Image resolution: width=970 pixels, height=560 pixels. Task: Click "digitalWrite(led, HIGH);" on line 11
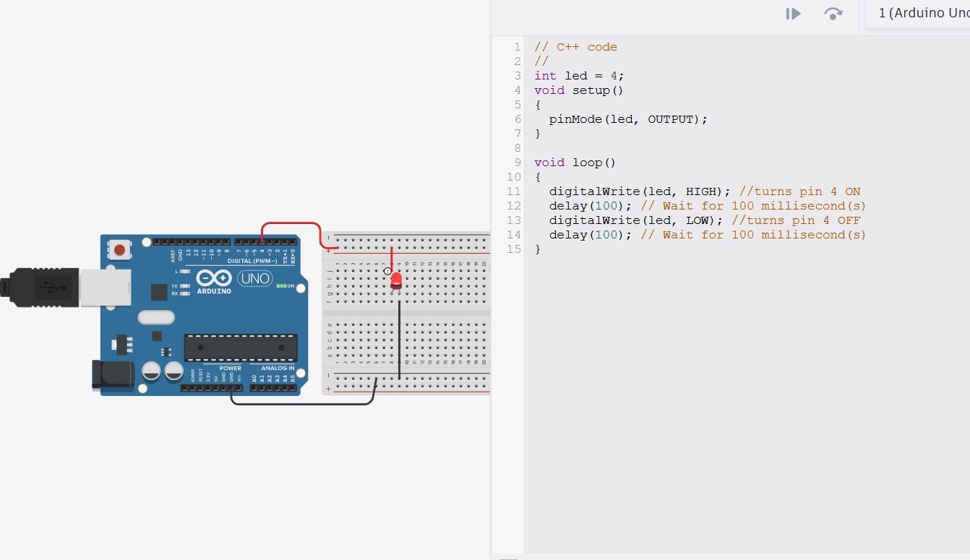(640, 191)
